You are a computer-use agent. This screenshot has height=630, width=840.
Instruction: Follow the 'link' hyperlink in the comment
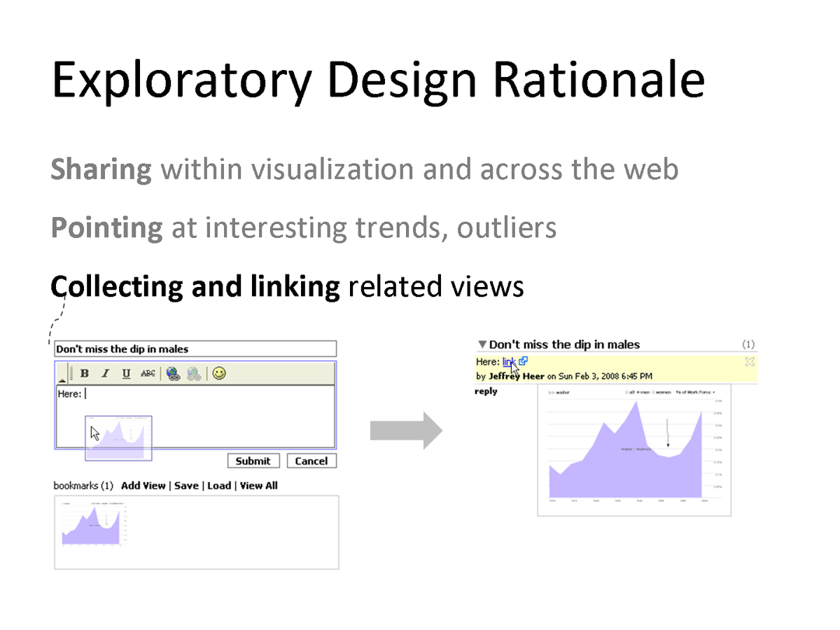pos(509,361)
